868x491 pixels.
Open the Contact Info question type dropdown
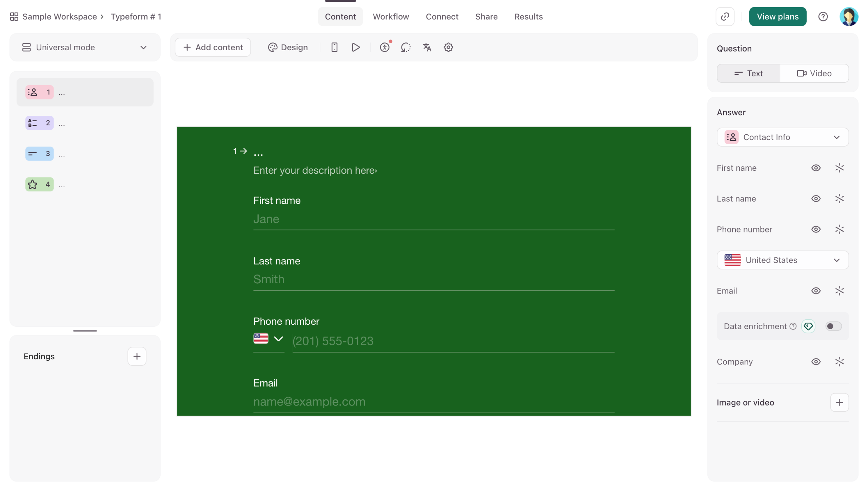point(783,137)
